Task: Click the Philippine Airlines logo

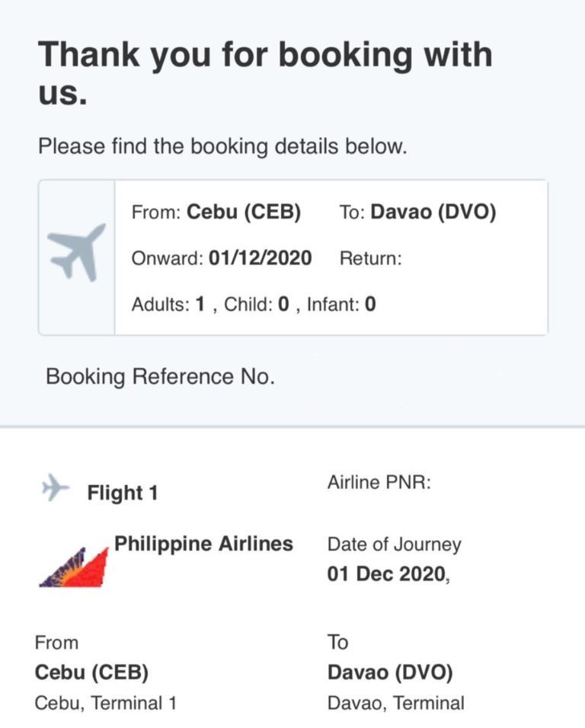Action: [x=73, y=566]
